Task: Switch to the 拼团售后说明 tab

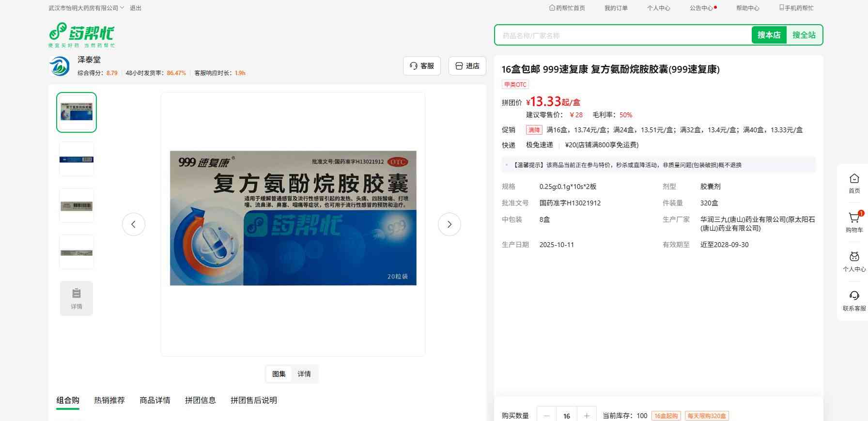Action: point(254,400)
